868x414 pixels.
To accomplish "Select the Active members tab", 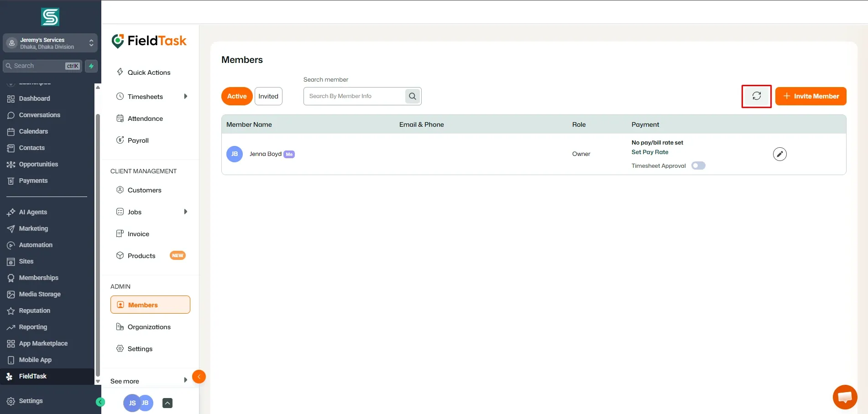I will tap(237, 96).
